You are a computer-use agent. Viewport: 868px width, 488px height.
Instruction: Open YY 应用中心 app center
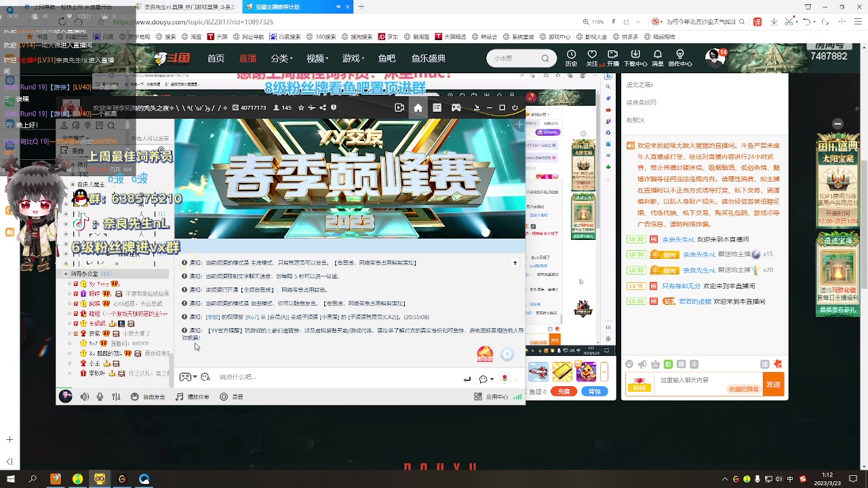[x=491, y=396]
